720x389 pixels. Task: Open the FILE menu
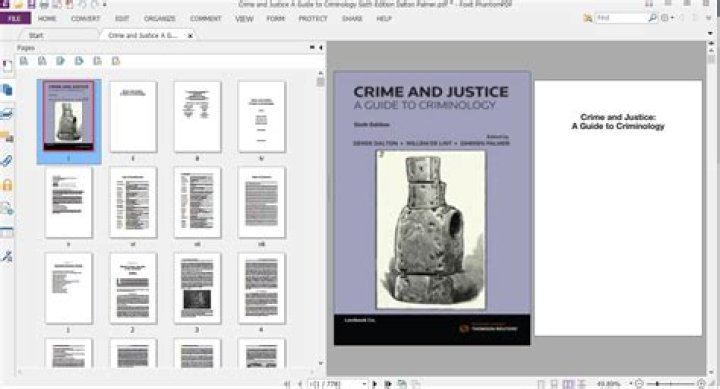point(15,18)
